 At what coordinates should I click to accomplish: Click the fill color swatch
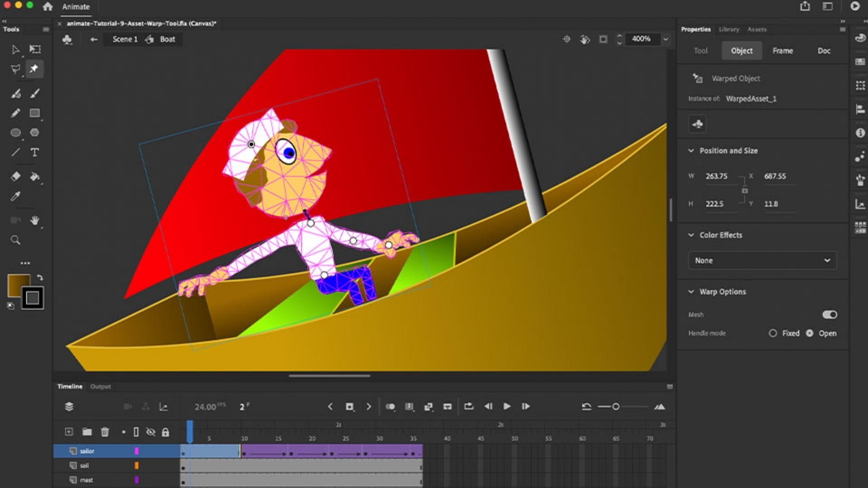[19, 284]
